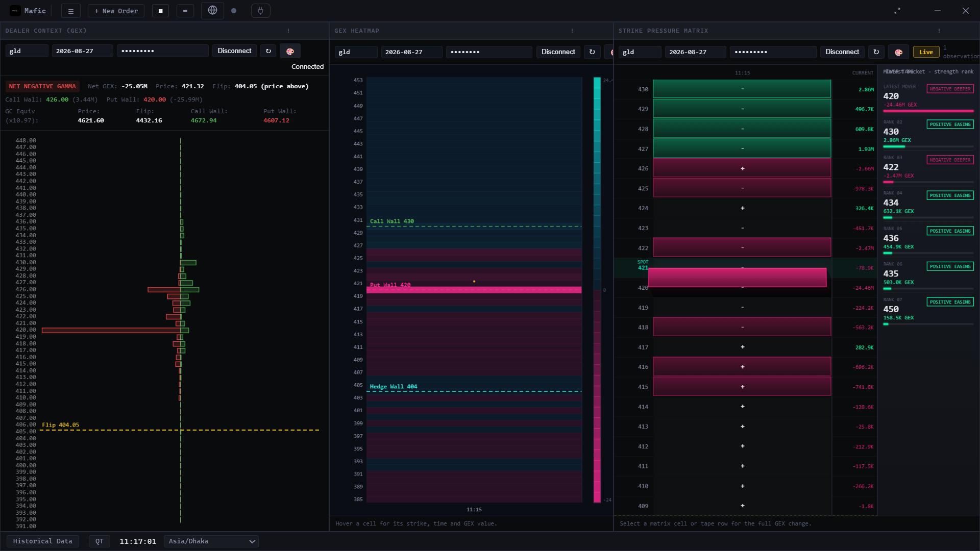Edit symbol field gld in GEX Heatmap
The height and width of the screenshot is (551, 980).
pyautogui.click(x=356, y=52)
